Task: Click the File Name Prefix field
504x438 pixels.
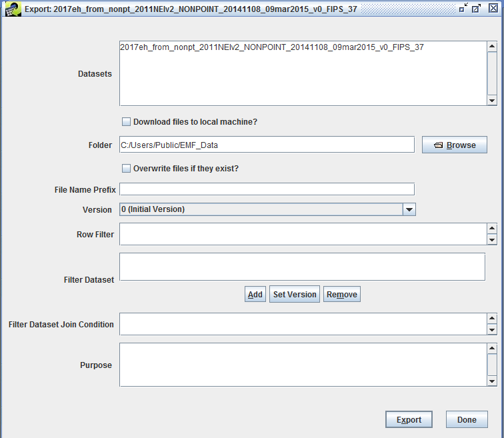Action: pyautogui.click(x=267, y=189)
